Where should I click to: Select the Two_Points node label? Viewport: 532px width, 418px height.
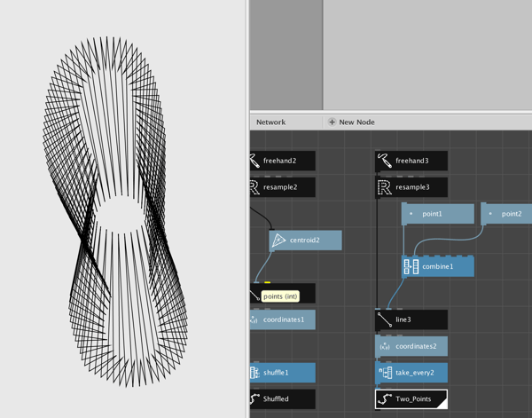[x=413, y=399]
